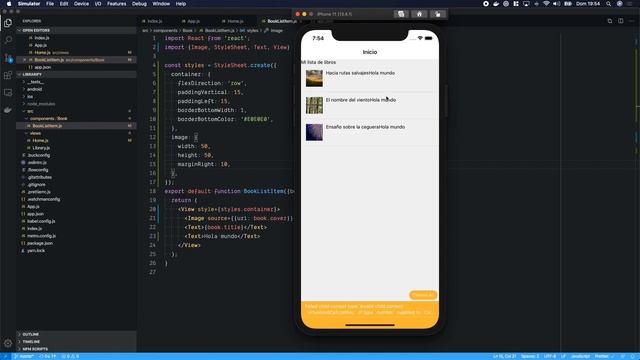Click git branch master in status bar
This screenshot has width=640, height=360.
point(24,356)
